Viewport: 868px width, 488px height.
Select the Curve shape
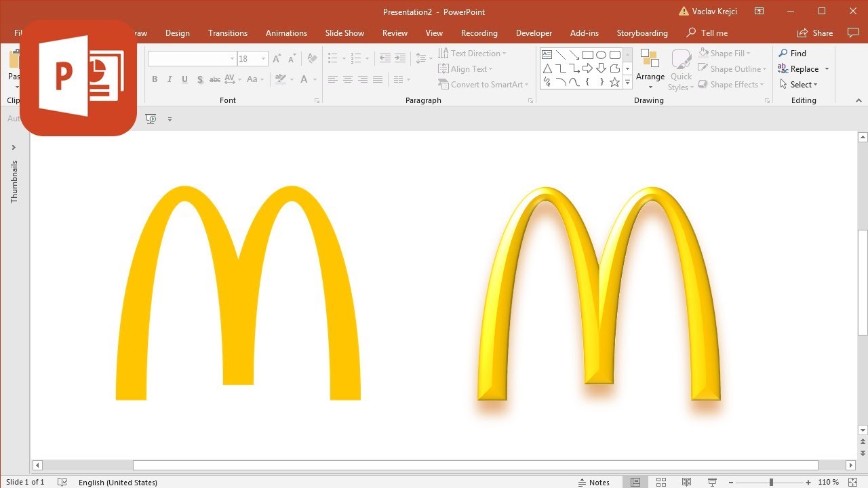click(574, 82)
